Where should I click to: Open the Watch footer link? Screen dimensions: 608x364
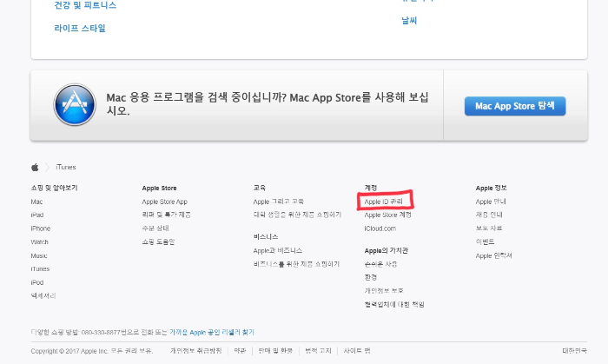pos(40,242)
